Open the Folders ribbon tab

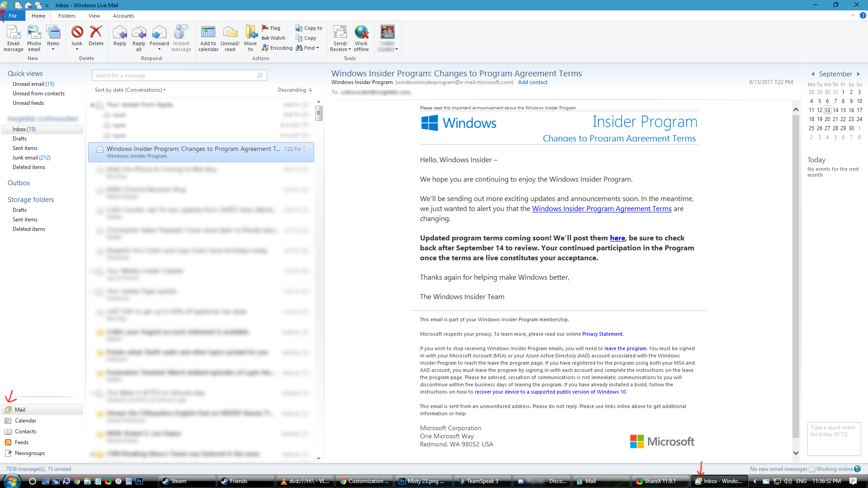(66, 16)
